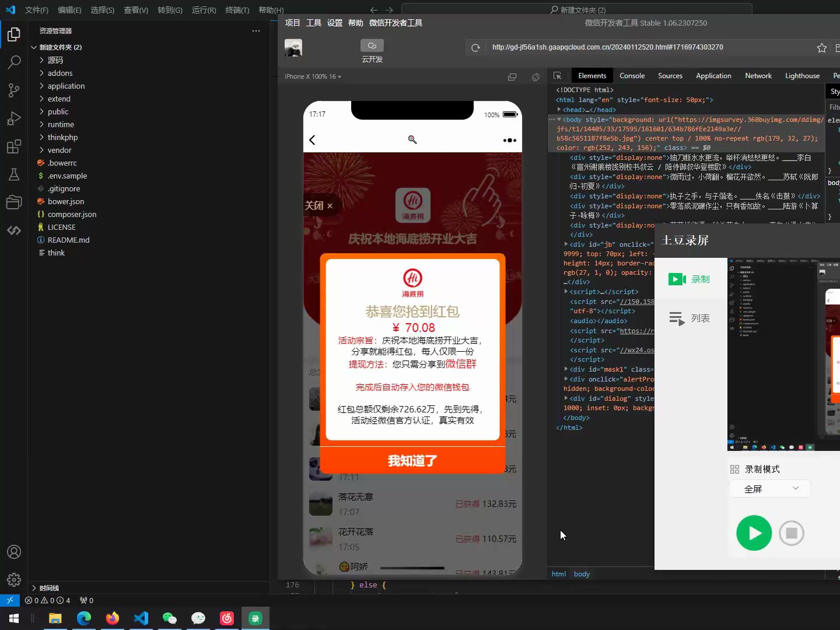The width and height of the screenshot is (840, 630).
Task: Bookmark the page with the star icon
Action: (x=822, y=48)
